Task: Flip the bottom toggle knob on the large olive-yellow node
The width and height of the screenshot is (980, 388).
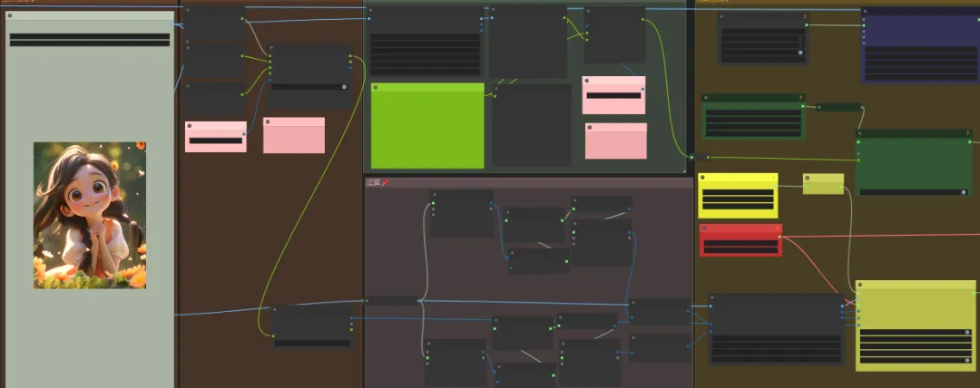Action: click(x=967, y=360)
